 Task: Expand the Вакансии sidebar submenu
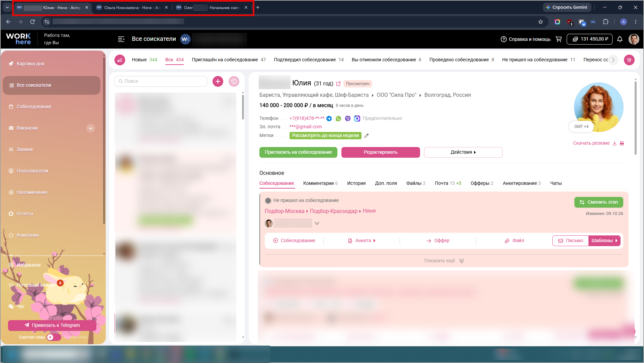pyautogui.click(x=90, y=128)
